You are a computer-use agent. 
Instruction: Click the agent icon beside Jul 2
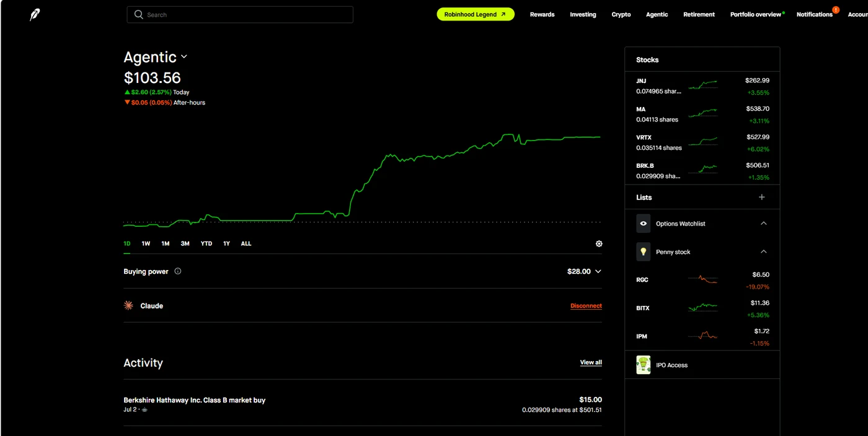pos(144,410)
